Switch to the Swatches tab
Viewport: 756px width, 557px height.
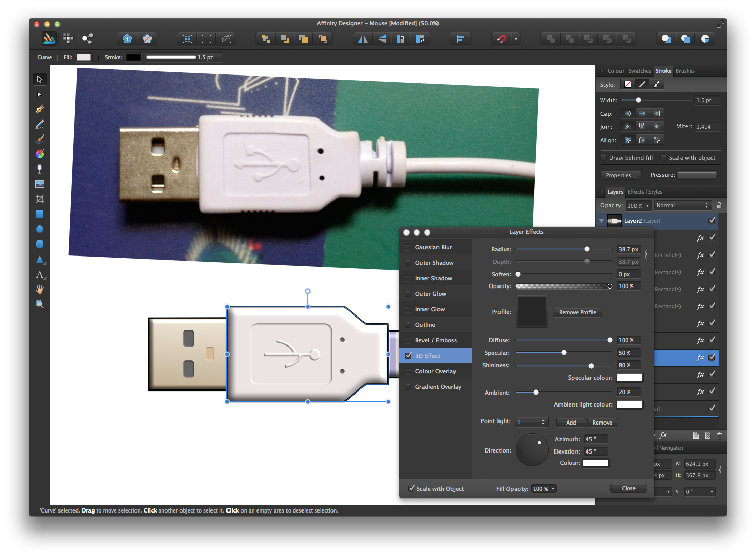640,71
